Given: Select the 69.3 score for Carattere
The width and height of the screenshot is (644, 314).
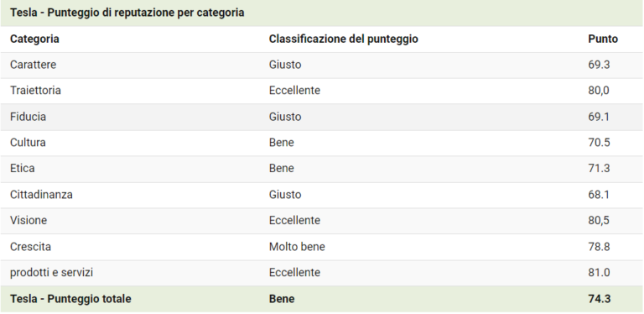Looking at the screenshot, I should (599, 65).
